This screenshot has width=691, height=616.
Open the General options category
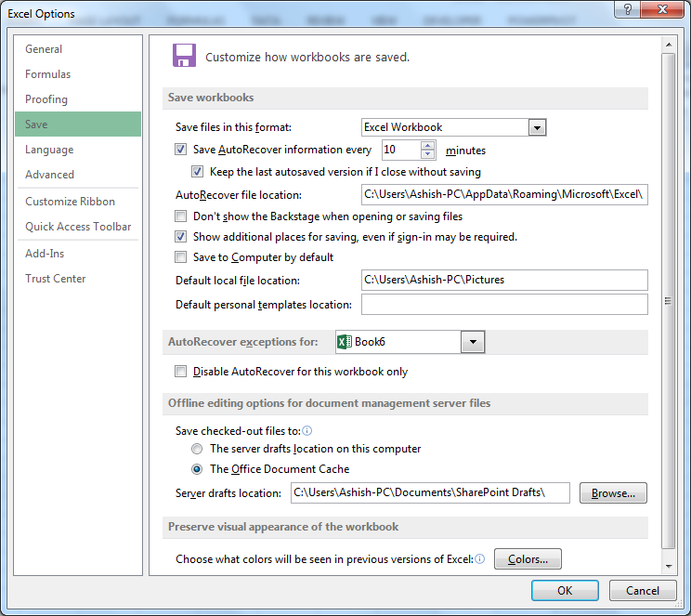tap(78, 49)
